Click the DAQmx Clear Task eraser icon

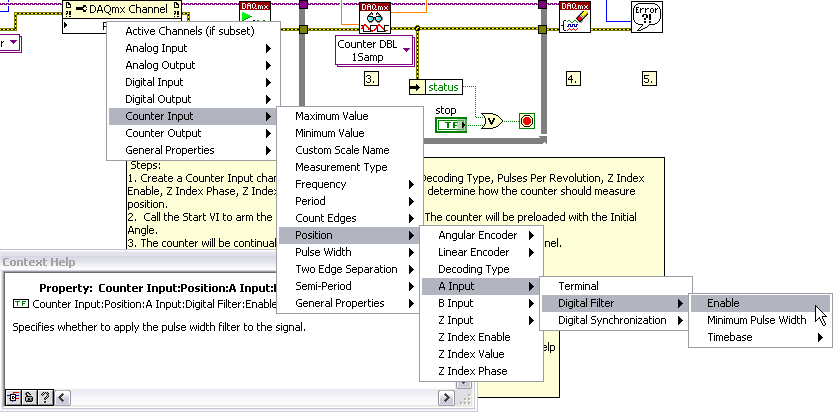(575, 17)
